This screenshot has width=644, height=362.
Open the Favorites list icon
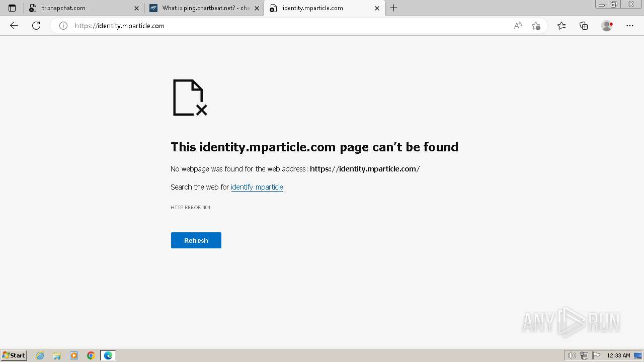tap(561, 26)
